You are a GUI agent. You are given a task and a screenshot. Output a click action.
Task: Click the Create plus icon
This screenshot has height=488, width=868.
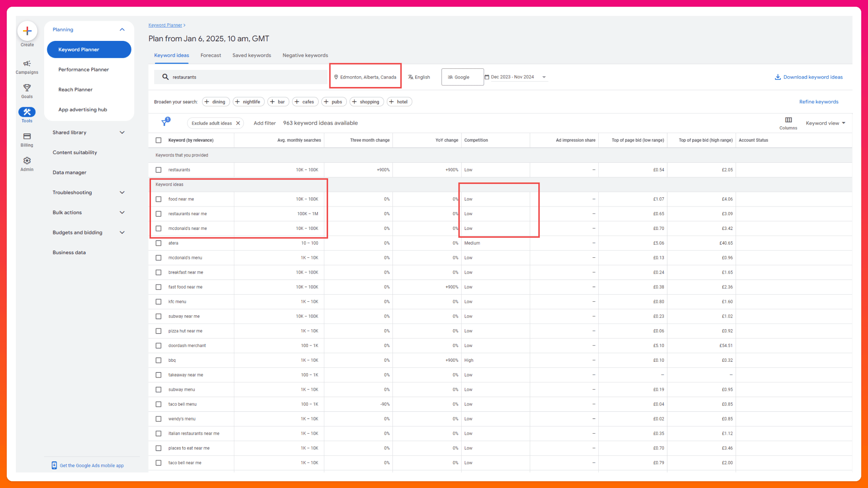point(27,31)
